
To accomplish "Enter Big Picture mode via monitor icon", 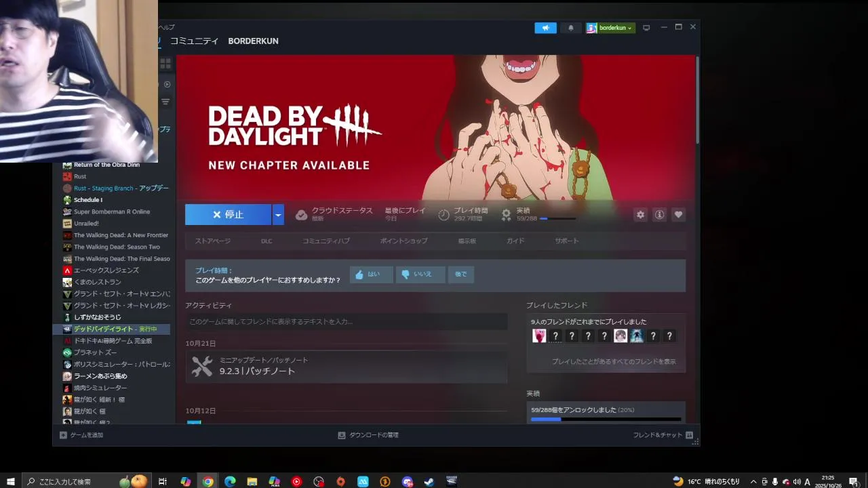I will pyautogui.click(x=646, y=28).
